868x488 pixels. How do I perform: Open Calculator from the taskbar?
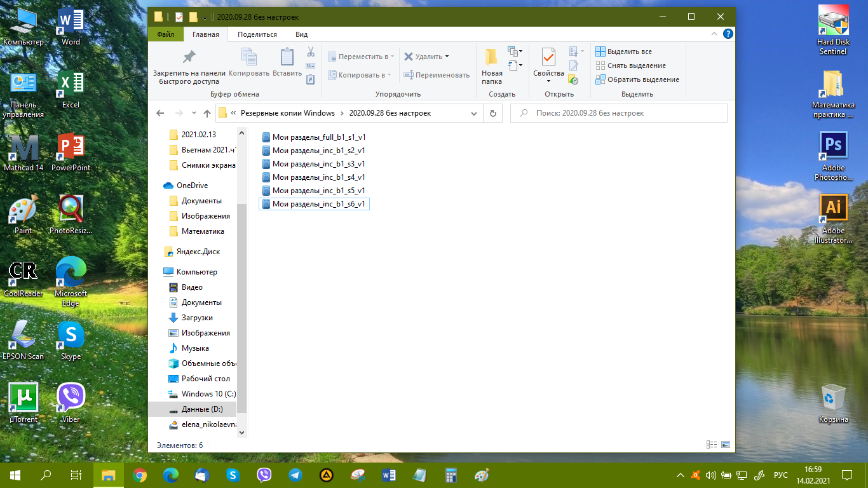(x=451, y=475)
